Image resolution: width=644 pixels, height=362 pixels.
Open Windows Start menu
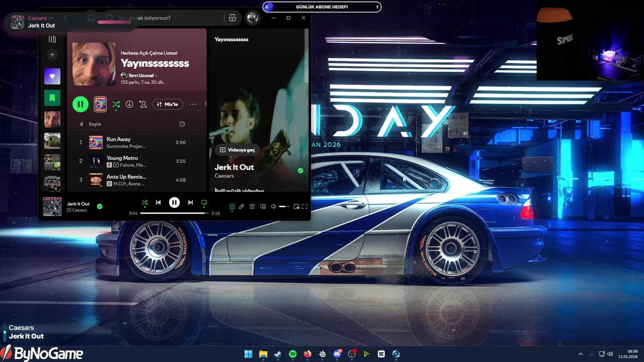(x=249, y=354)
